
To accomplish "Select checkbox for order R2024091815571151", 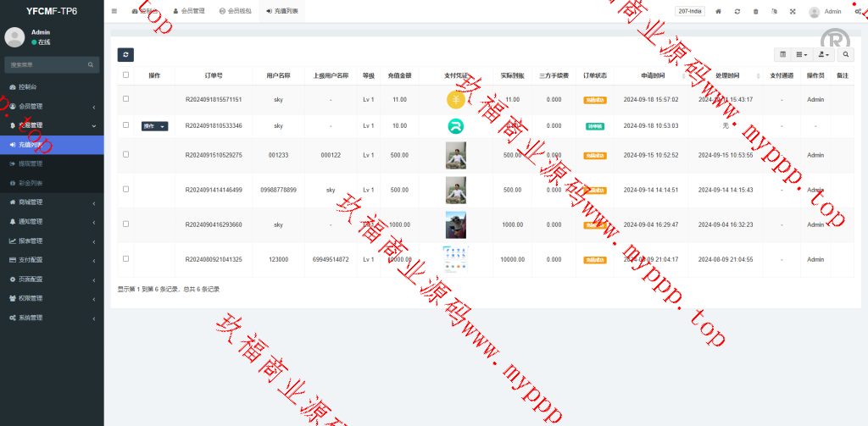I will [126, 99].
